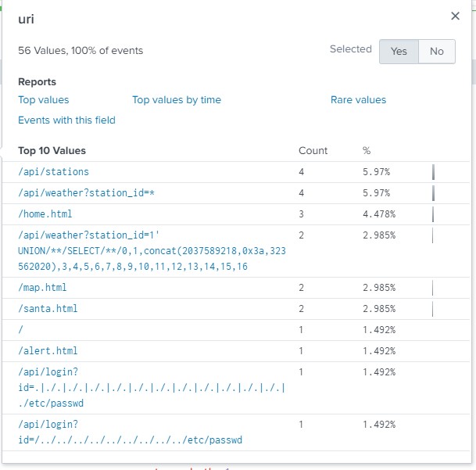Close the uri field dialog
The height and width of the screenshot is (470, 476).
(x=456, y=16)
